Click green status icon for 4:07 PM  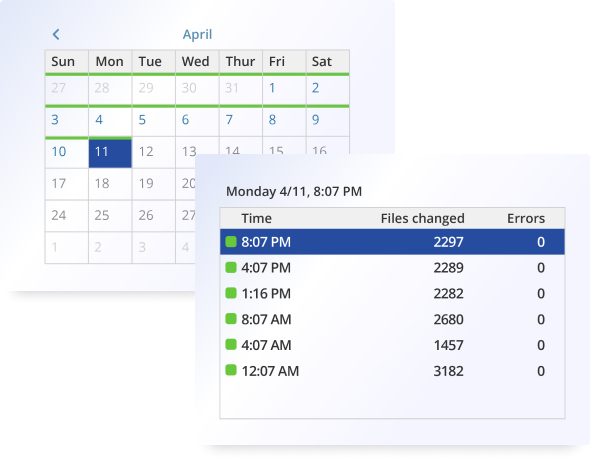pyautogui.click(x=231, y=267)
